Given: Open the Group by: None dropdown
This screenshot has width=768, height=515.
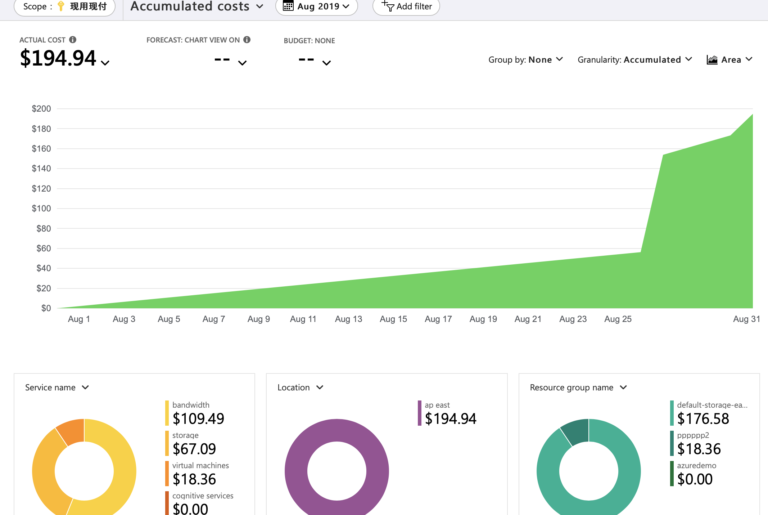Looking at the screenshot, I should coord(526,60).
